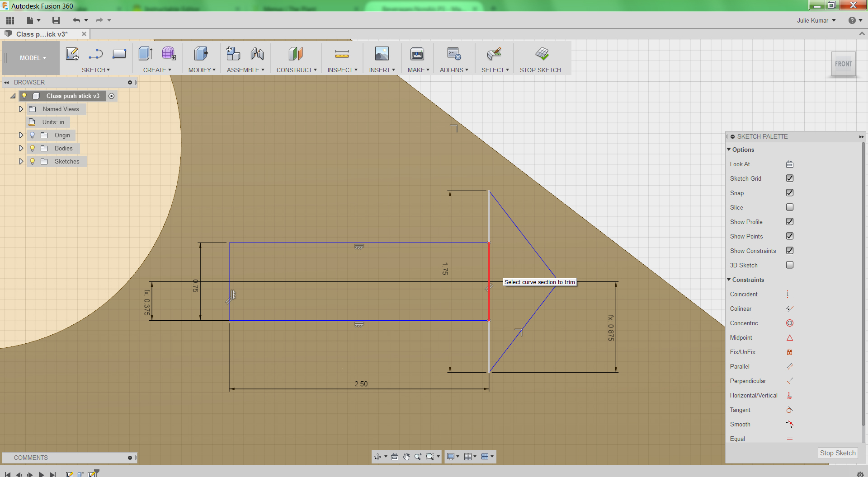Click the 3D Print make icon
The height and width of the screenshot is (477, 868).
417,54
